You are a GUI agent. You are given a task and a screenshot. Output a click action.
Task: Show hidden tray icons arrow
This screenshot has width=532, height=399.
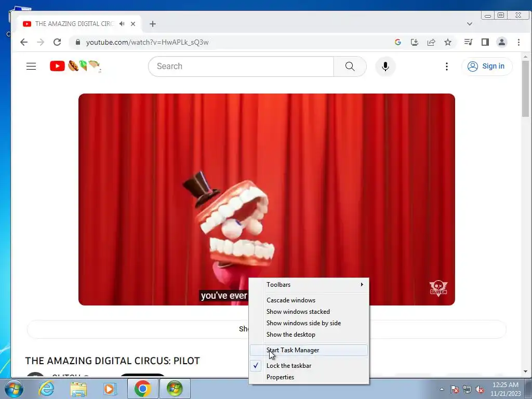[442, 389]
